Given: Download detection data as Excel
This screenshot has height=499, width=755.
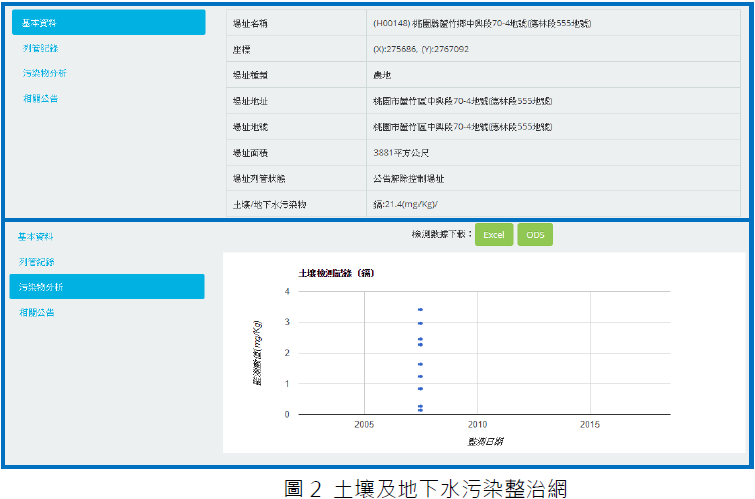Looking at the screenshot, I should [x=494, y=234].
